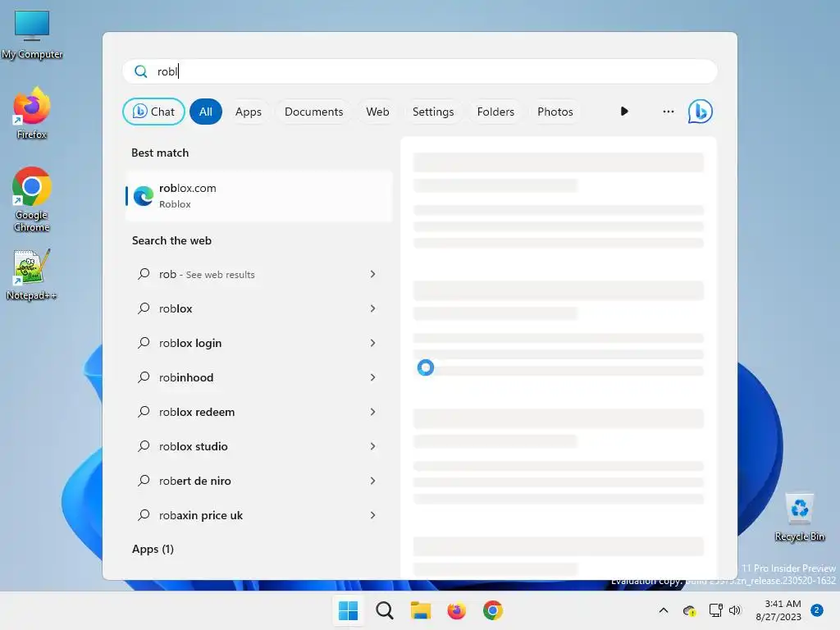The height and width of the screenshot is (630, 840).
Task: Launch Chrome from the taskbar
Action: tap(493, 610)
